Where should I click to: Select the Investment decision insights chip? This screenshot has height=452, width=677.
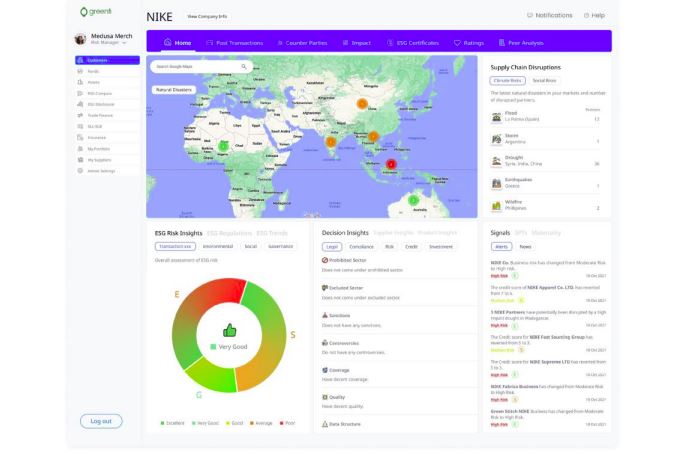click(x=441, y=247)
